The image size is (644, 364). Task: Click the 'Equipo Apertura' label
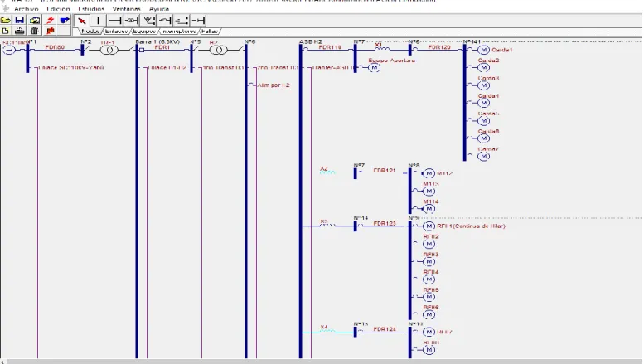pos(392,60)
